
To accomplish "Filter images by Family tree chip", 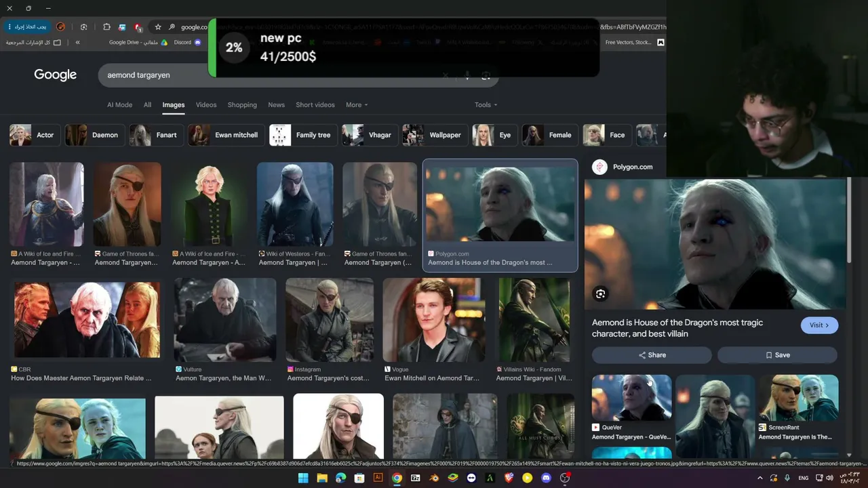I will [x=302, y=135].
